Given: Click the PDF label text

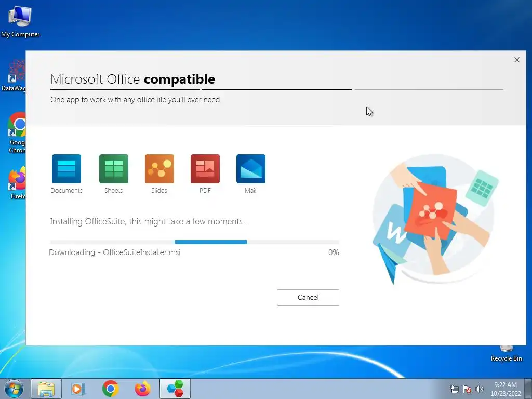Looking at the screenshot, I should point(205,190).
